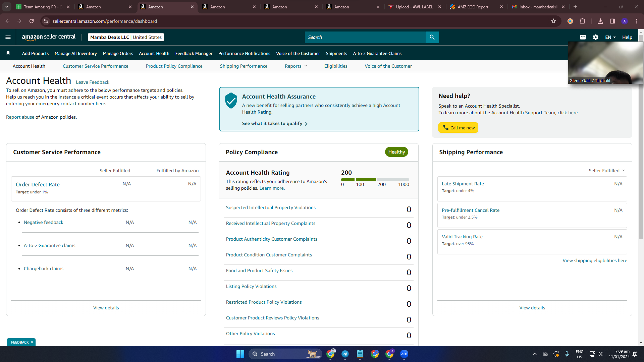Click the bookmark flag icon in nav bar
Image resolution: width=644 pixels, height=362 pixels.
pos(8,53)
